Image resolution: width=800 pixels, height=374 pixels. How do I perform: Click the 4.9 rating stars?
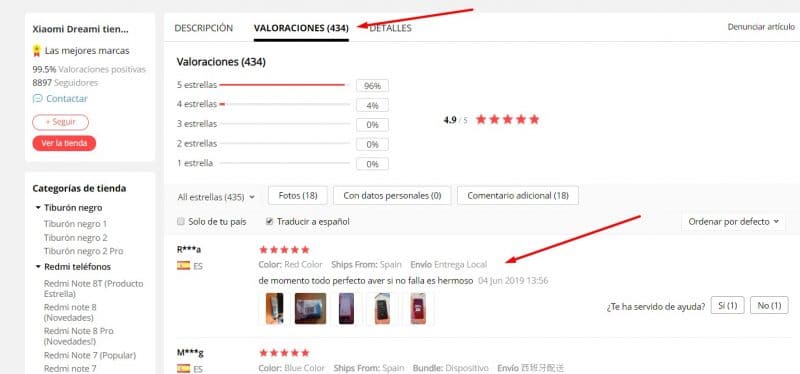[507, 119]
